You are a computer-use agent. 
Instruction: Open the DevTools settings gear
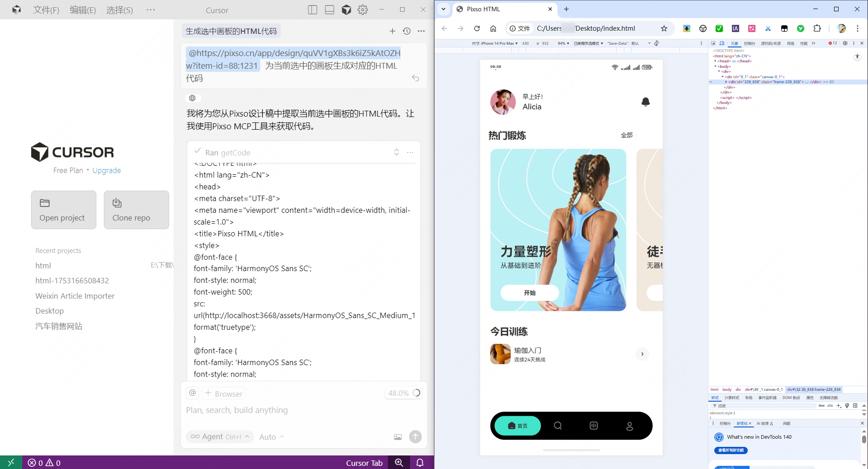coord(845,43)
